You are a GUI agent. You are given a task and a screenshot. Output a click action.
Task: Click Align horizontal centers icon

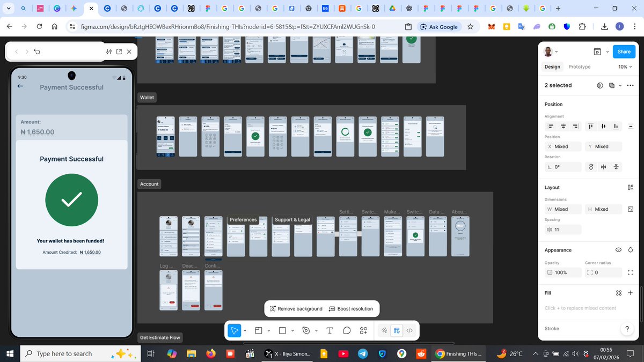(x=563, y=126)
